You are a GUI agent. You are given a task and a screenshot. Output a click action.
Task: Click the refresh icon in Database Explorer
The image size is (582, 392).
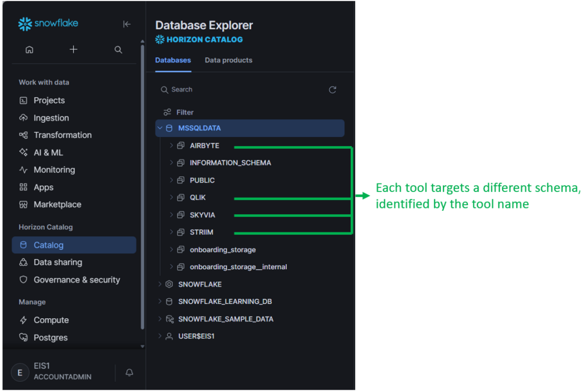pos(332,90)
